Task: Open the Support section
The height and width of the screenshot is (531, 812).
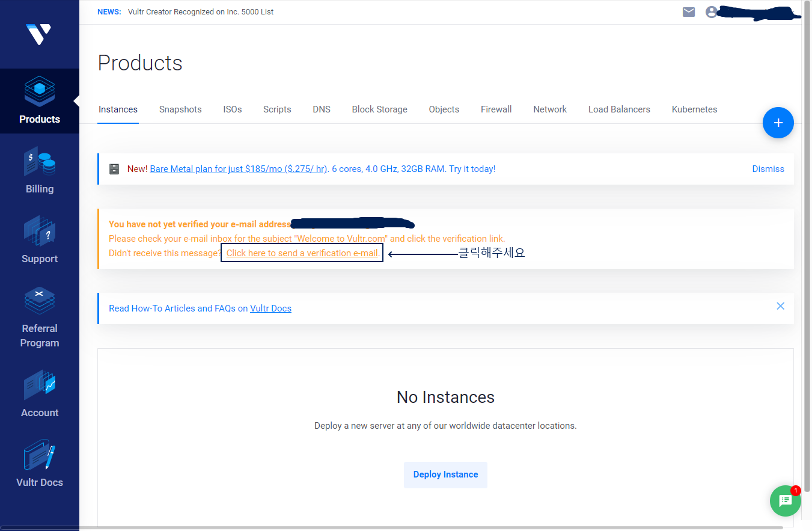Action: [40, 241]
